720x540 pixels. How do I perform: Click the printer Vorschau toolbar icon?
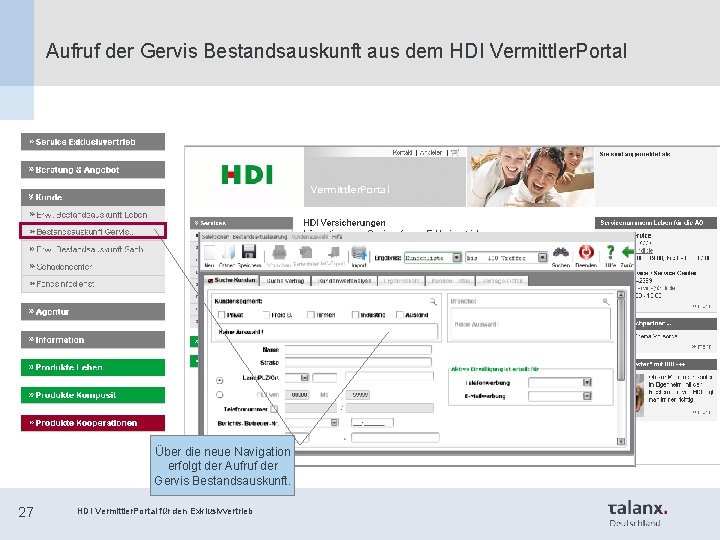(279, 253)
